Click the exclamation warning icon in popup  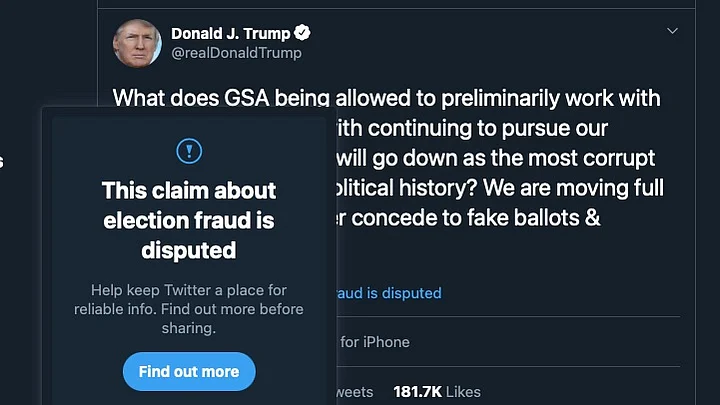point(188,151)
